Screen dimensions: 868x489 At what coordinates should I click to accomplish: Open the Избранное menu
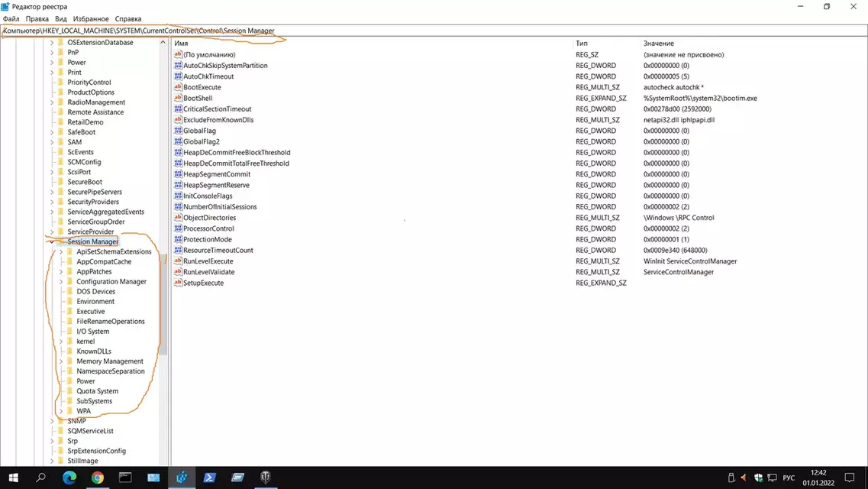91,19
